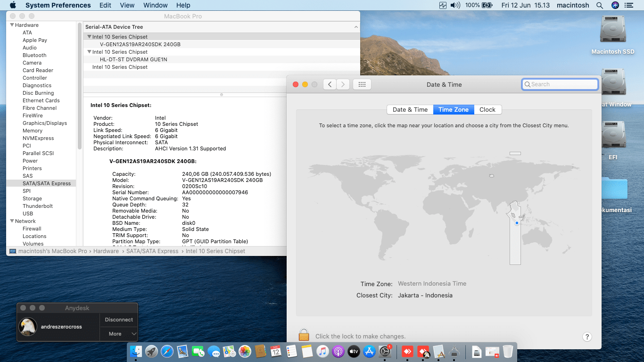Open Finder from the dock
The image size is (644, 362).
(x=136, y=351)
